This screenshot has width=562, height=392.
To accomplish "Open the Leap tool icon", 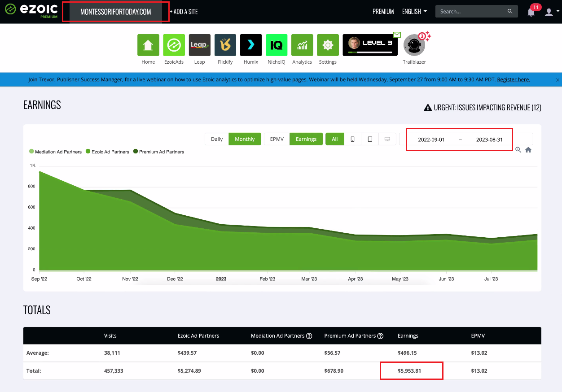I will pyautogui.click(x=200, y=45).
